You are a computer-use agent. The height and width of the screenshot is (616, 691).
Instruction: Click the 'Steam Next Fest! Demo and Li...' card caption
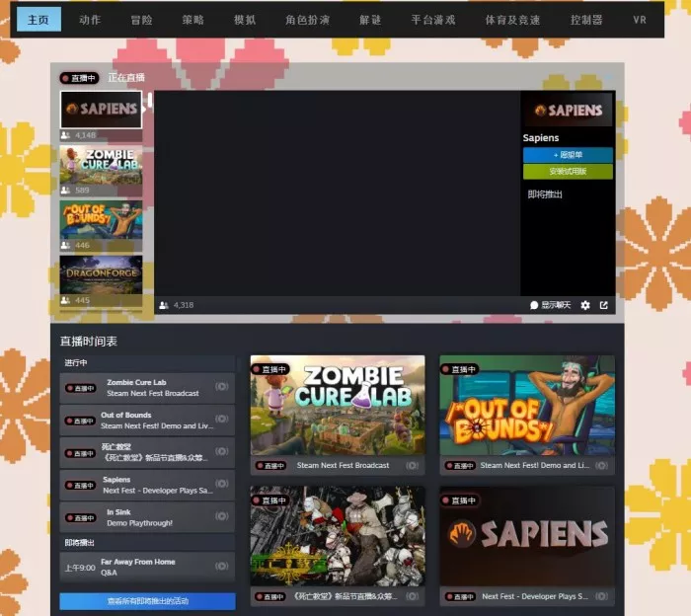pos(535,465)
